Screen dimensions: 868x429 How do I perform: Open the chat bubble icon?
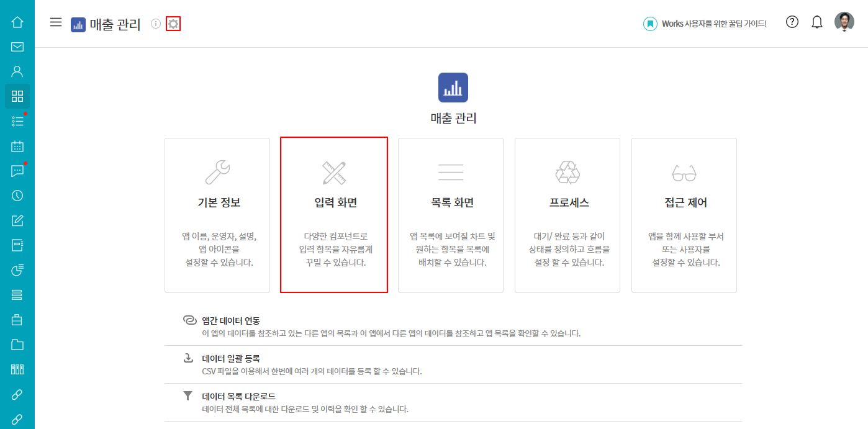click(17, 171)
